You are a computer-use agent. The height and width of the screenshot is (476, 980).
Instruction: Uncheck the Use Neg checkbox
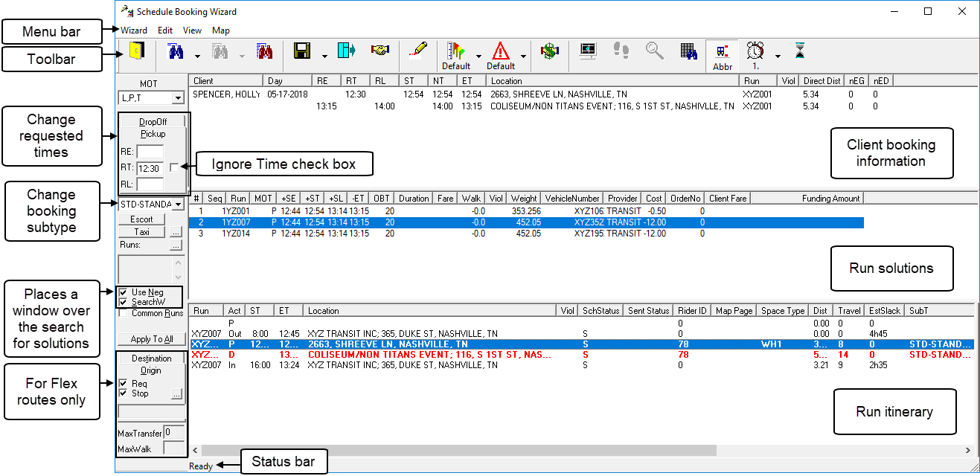click(x=122, y=292)
